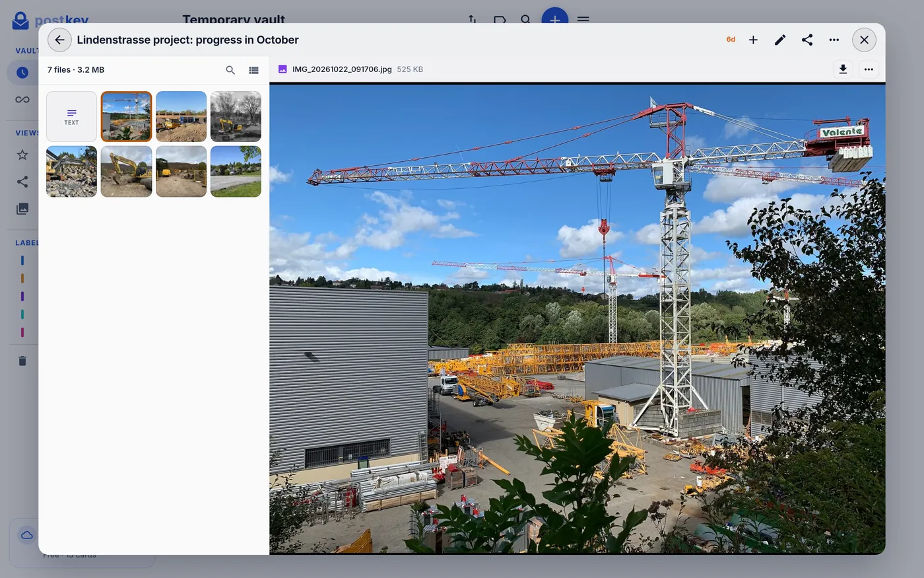Click the blue add button in background toolbar
Viewport: 924px width, 578px height.
point(555,17)
